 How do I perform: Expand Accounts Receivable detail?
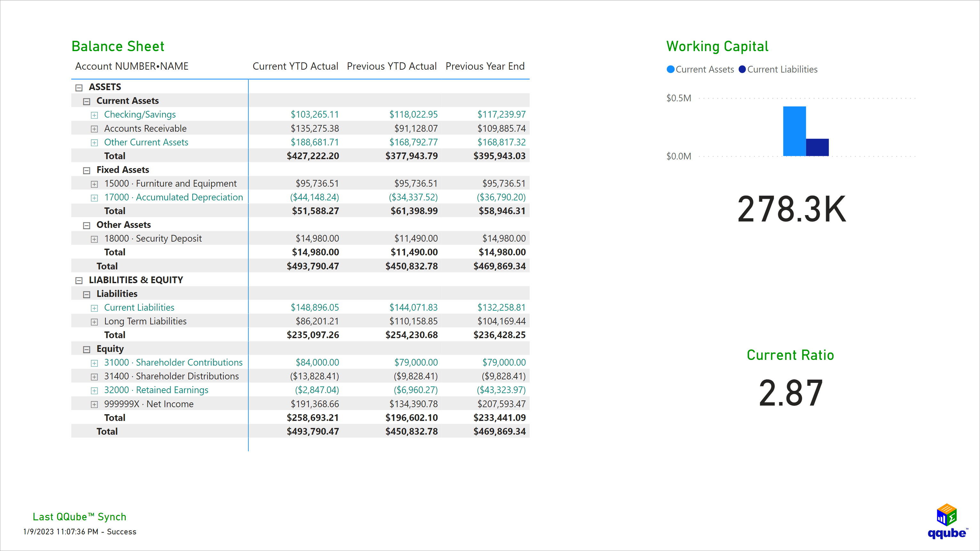click(x=94, y=128)
